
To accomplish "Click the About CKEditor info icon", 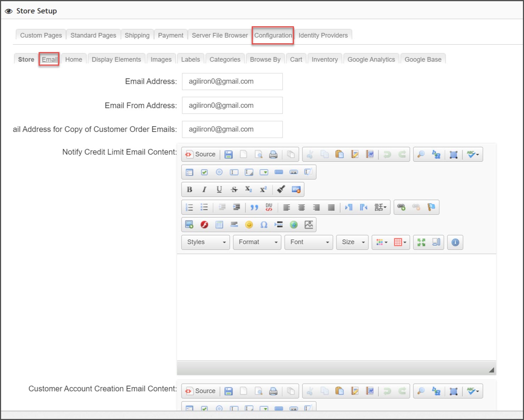I will (455, 242).
